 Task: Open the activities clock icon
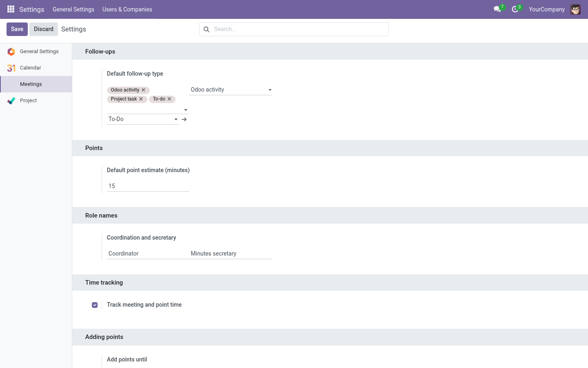(515, 9)
